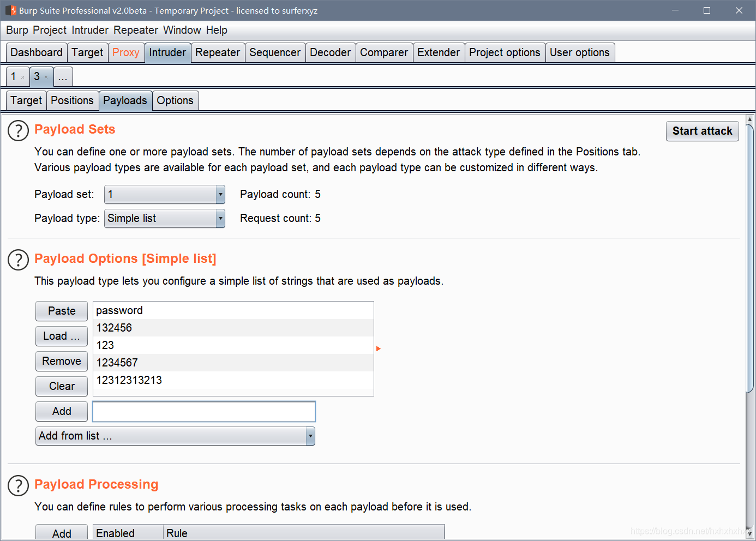
Task: Click the scrollbar down arrow
Action: coord(750,533)
